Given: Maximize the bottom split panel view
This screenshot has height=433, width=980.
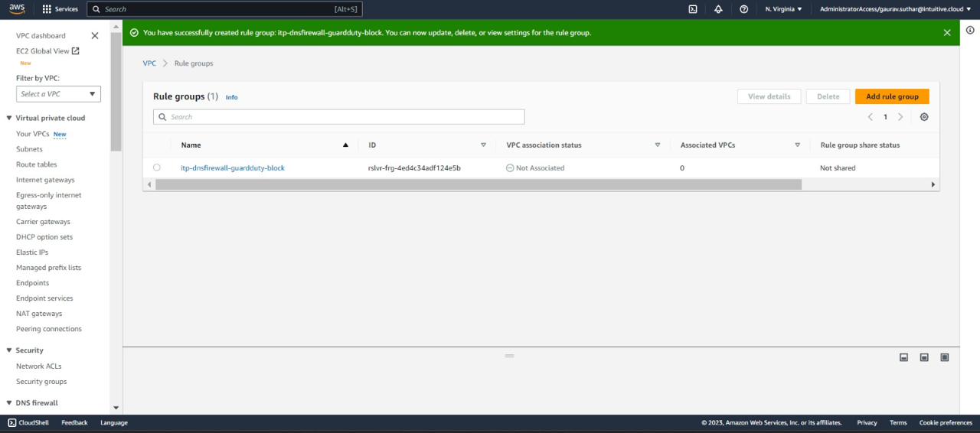Looking at the screenshot, I should (945, 357).
